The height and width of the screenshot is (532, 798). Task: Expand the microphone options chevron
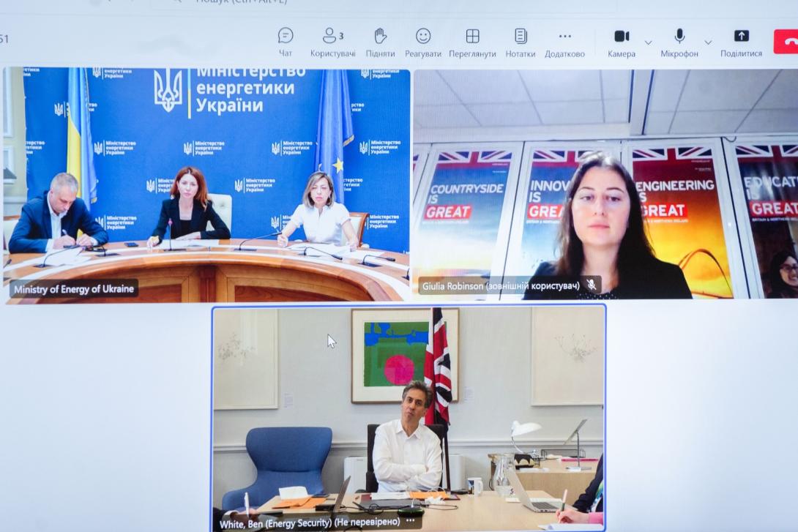[x=708, y=42]
